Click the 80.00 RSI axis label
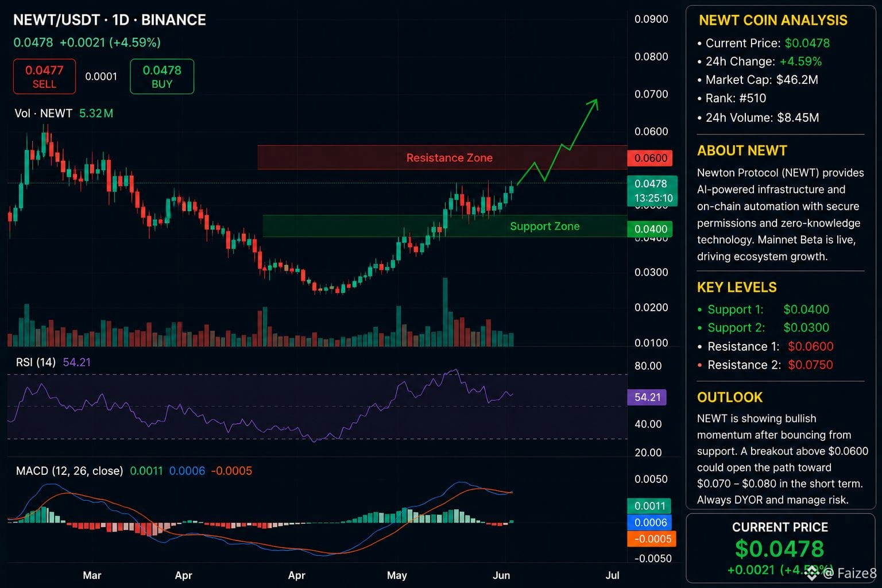Screen dimensions: 882x588 point(648,366)
